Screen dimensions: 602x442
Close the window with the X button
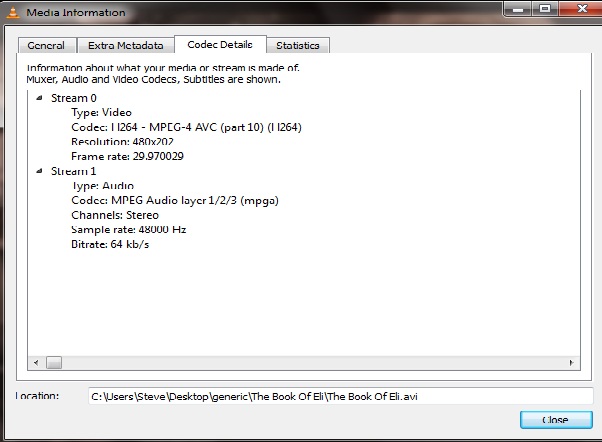581,8
